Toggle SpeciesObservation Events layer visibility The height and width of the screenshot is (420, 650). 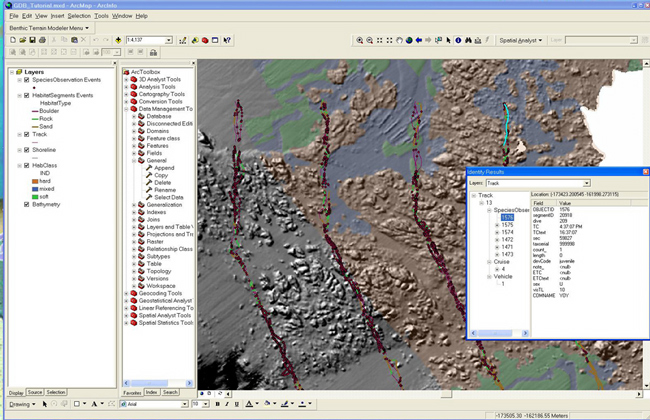pos(27,80)
